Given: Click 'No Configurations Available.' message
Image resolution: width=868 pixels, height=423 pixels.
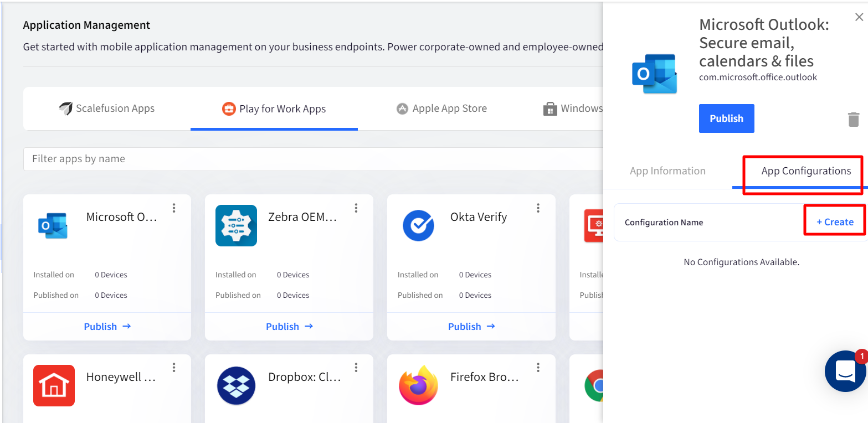Looking at the screenshot, I should [741, 262].
